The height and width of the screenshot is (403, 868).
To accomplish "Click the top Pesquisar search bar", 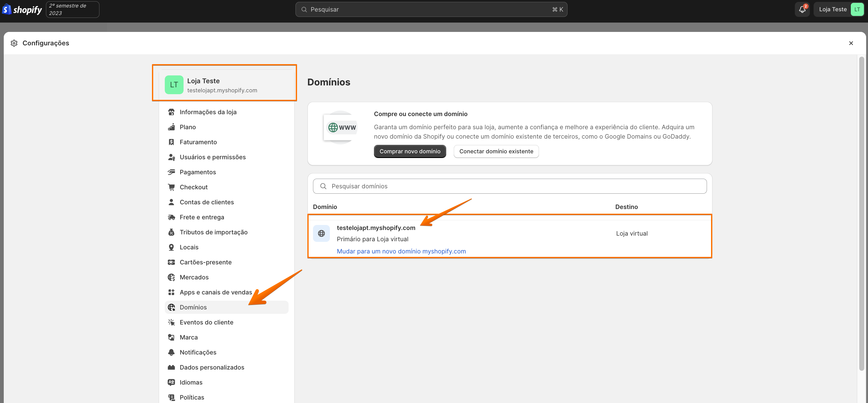I will coord(431,9).
